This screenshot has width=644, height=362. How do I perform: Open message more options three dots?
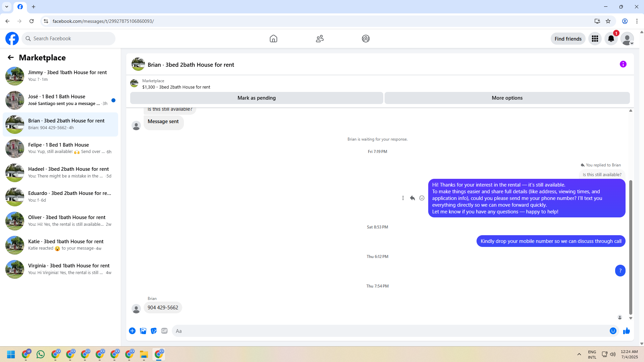coord(403,198)
